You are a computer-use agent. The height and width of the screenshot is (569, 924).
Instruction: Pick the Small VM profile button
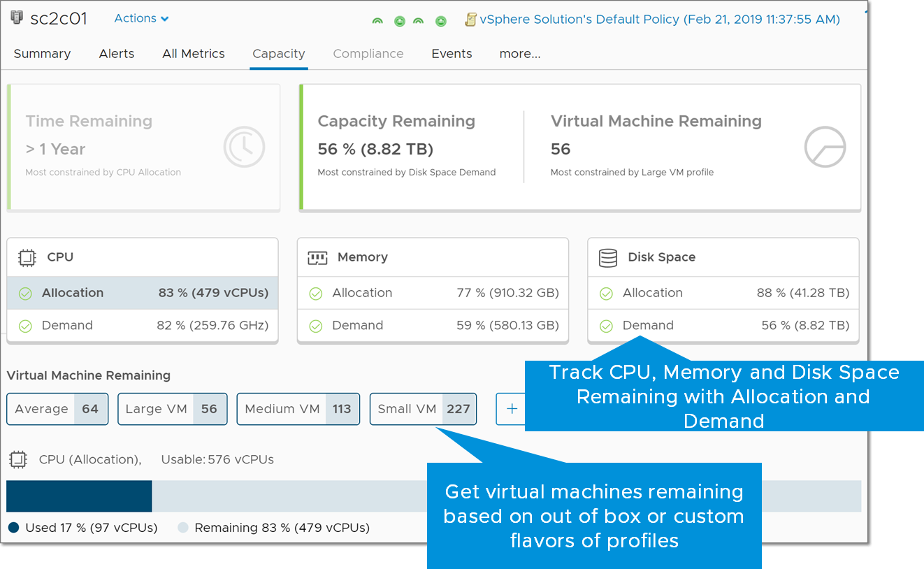423,409
